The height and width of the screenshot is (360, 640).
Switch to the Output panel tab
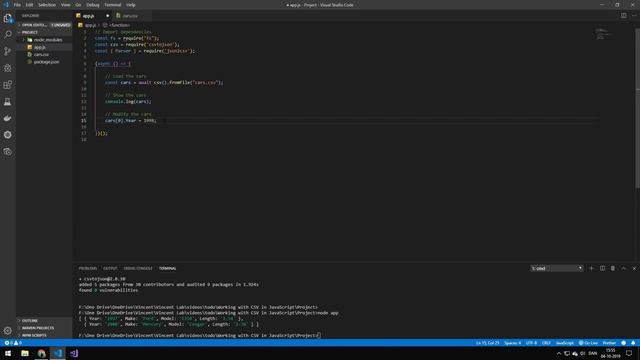(110, 269)
